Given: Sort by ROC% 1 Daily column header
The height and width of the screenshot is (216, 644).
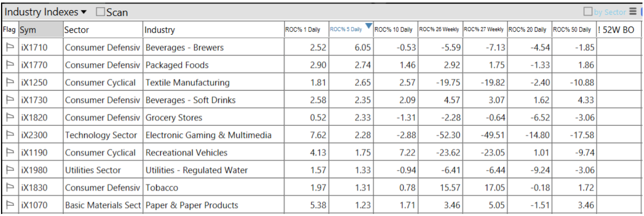Looking at the screenshot, I should pyautogui.click(x=303, y=30).
